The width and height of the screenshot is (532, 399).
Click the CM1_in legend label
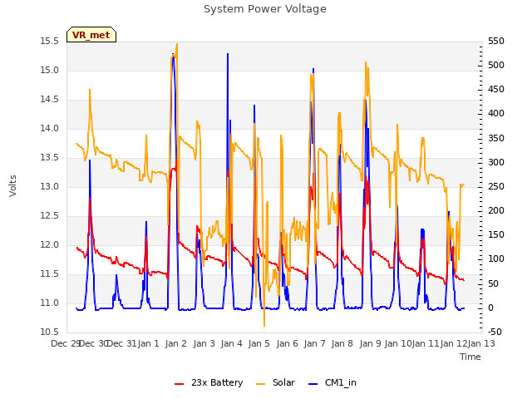(x=341, y=382)
